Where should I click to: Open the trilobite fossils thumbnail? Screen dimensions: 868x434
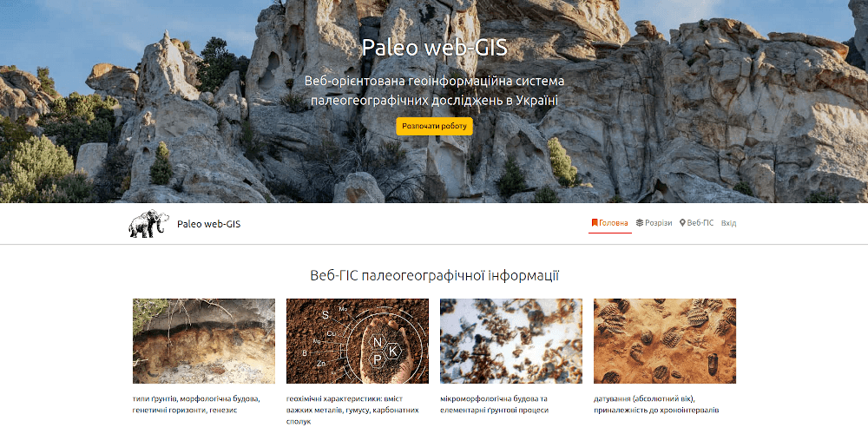tap(665, 341)
